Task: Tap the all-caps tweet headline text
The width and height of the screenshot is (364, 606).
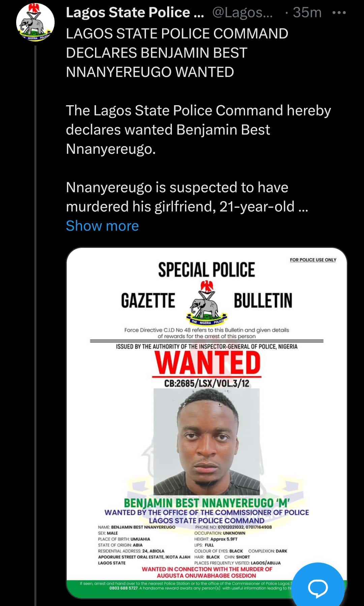Action: [x=177, y=53]
